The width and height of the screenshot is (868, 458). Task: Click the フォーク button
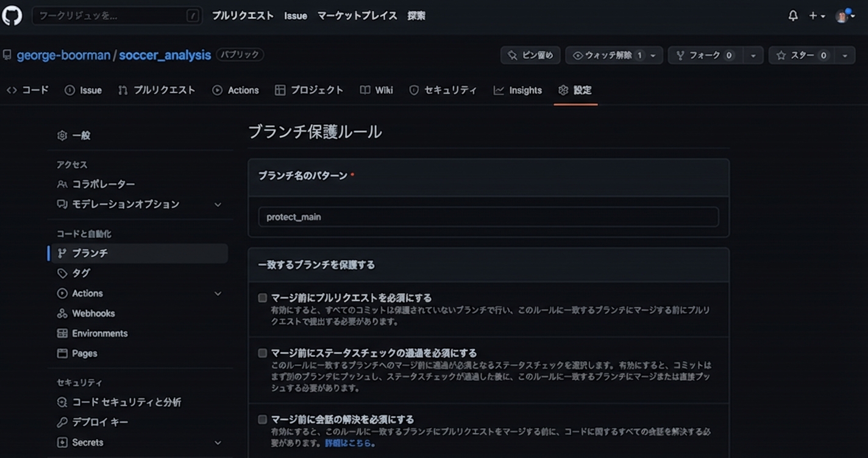706,55
